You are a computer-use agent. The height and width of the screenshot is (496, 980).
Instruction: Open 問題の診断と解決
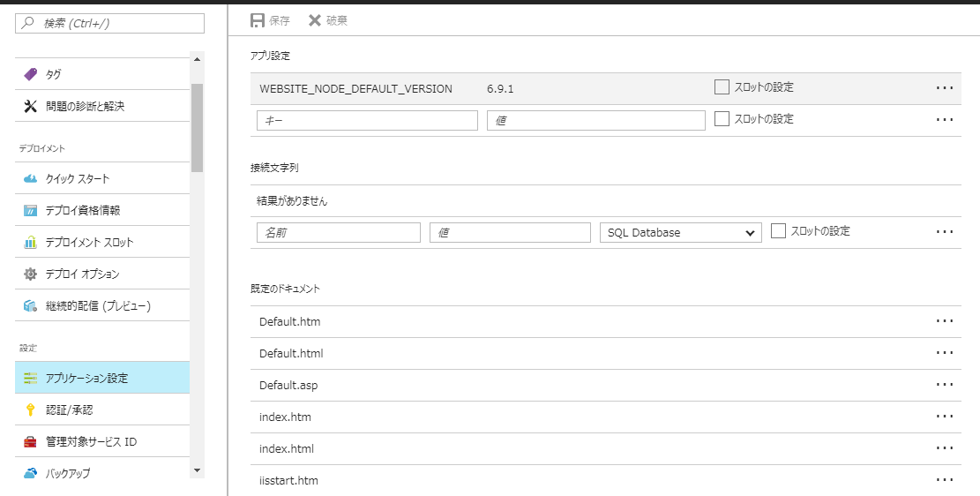click(102, 106)
